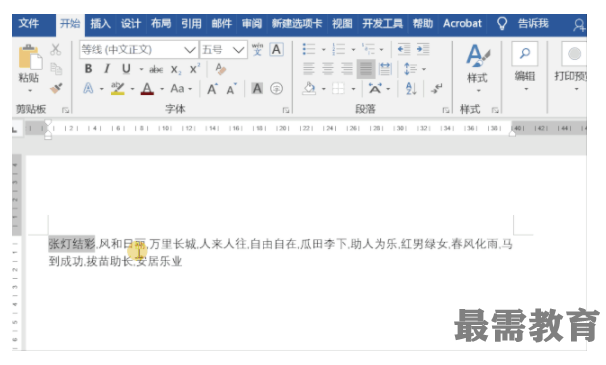Click Clear All Formatting eraser icon

tap(221, 69)
